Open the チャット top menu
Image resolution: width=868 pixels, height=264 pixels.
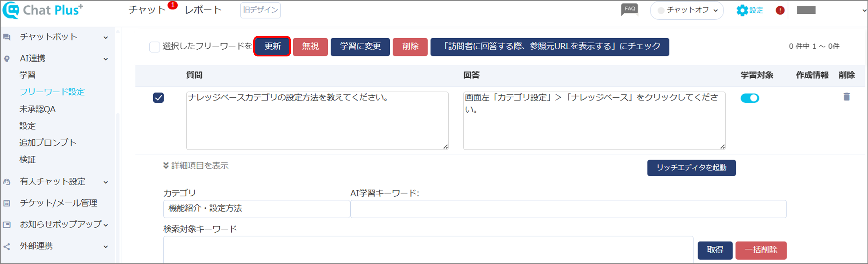tap(147, 10)
